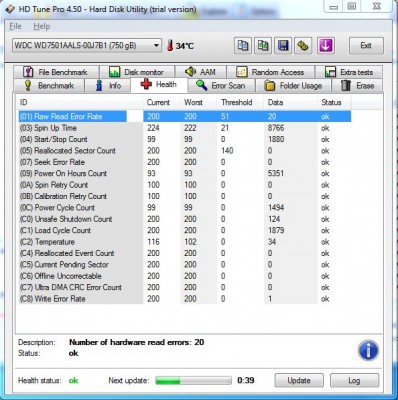Open the Folder Usage tab
The image size is (398, 400).
point(293,86)
